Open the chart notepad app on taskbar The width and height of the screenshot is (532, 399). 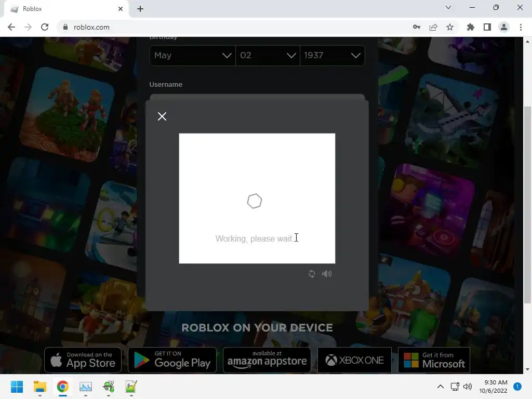pos(131,387)
